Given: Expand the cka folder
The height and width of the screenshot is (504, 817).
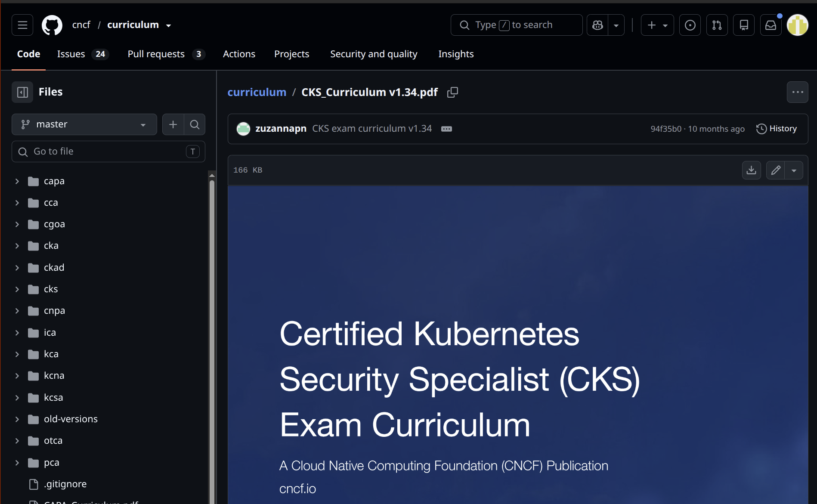Looking at the screenshot, I should pyautogui.click(x=17, y=246).
